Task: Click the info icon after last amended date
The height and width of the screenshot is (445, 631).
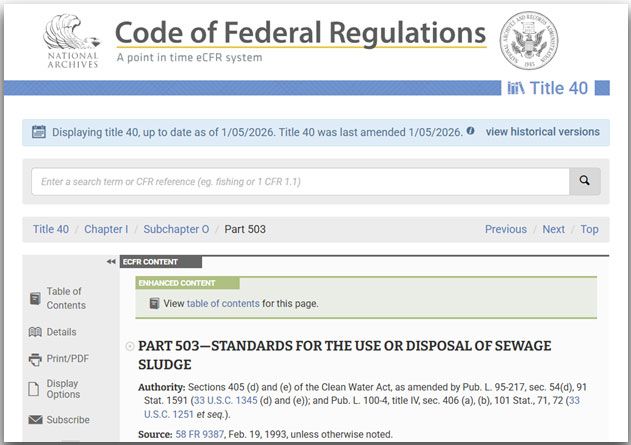Action: (x=470, y=131)
